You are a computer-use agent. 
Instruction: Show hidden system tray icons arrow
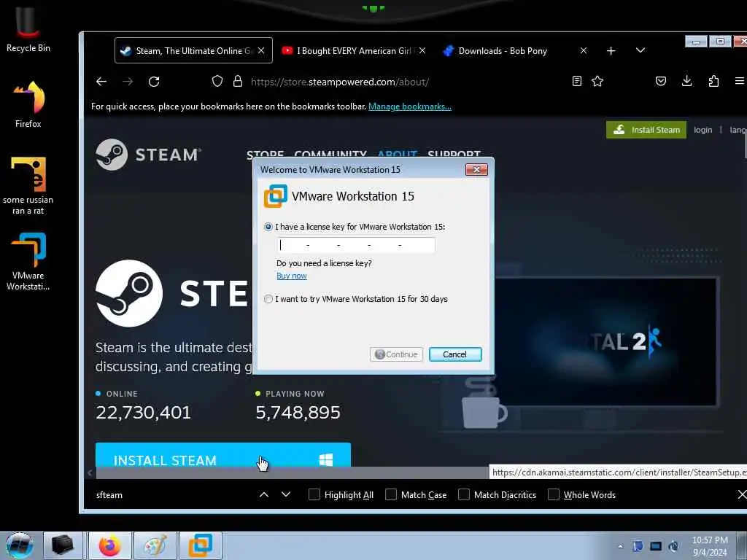tap(620, 546)
